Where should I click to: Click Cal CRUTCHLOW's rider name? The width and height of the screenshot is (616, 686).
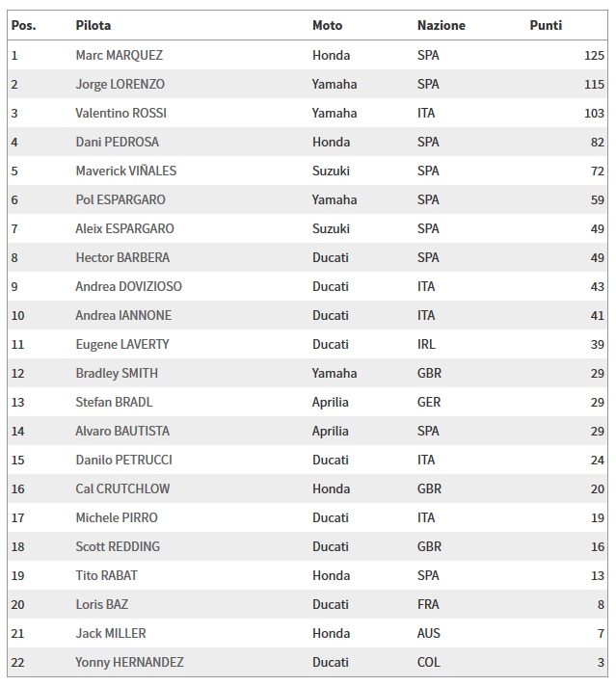[122, 488]
